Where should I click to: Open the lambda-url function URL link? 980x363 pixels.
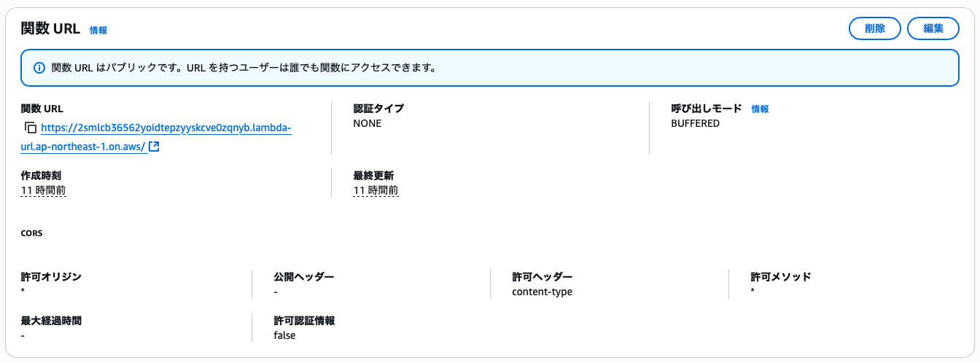tap(166, 128)
